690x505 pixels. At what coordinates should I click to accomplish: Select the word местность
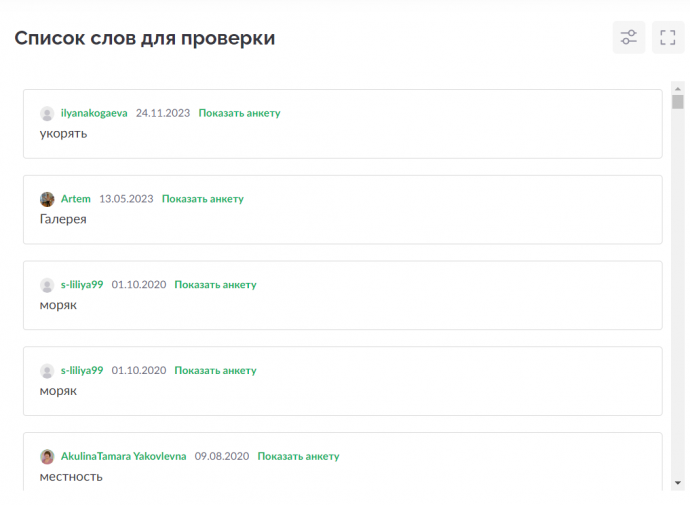tap(71, 476)
